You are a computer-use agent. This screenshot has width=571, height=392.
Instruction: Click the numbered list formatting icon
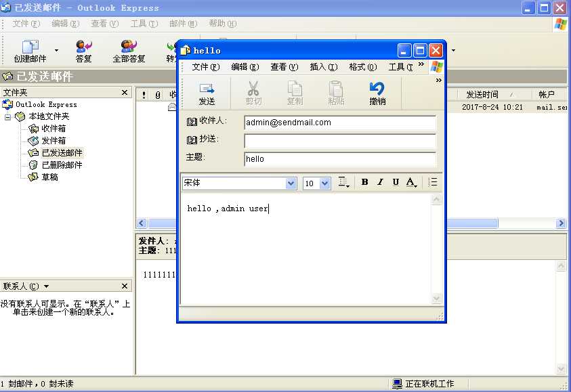click(433, 182)
